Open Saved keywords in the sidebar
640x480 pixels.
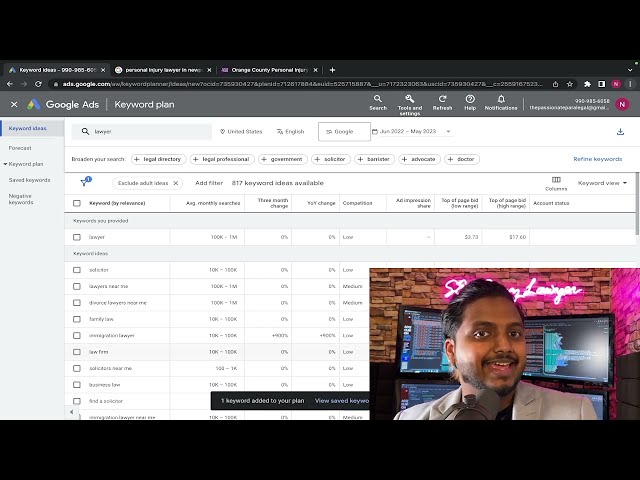pos(29,180)
